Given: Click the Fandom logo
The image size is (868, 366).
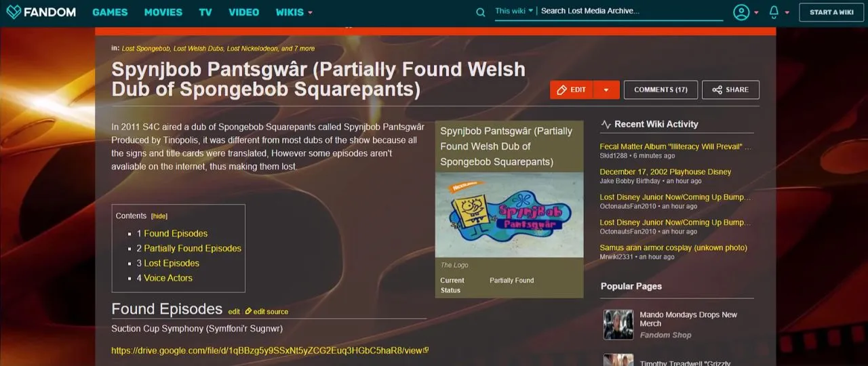Looking at the screenshot, I should click(x=41, y=12).
